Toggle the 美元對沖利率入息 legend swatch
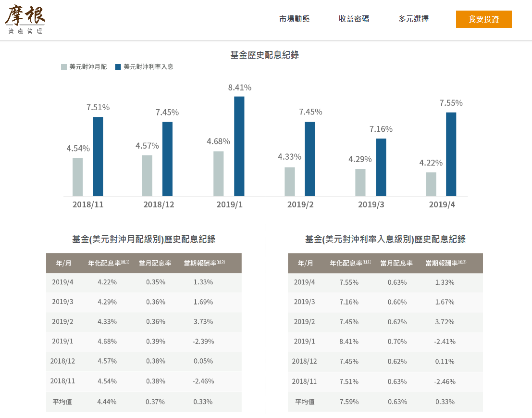Screen dimensions: 532x418 pyautogui.click(x=116, y=67)
